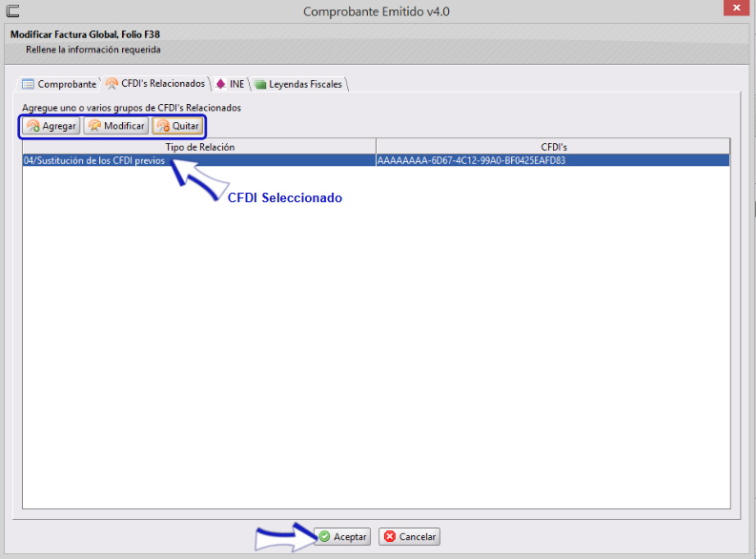Click the CFDI's column header
The image size is (756, 559).
click(554, 147)
